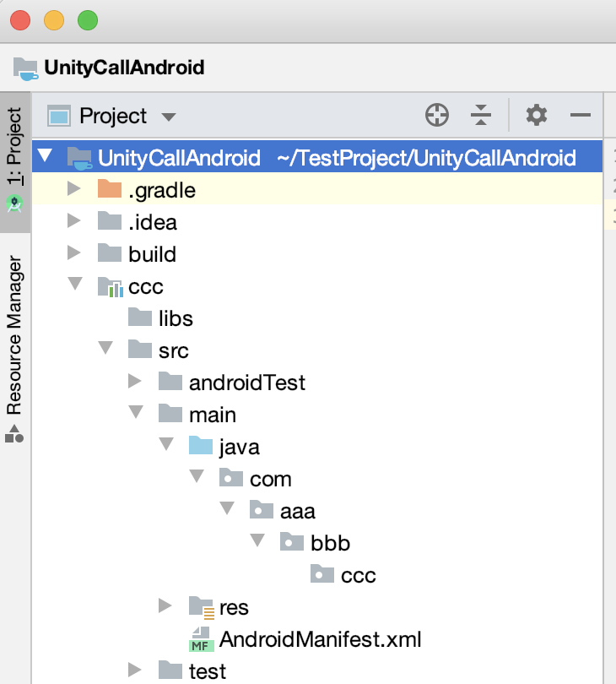Collapse the bbb package

257,540
